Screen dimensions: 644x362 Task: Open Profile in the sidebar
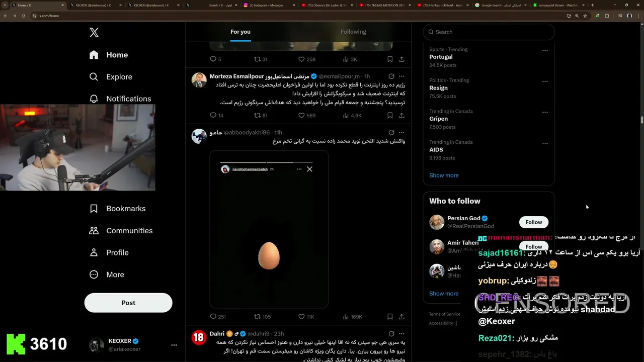[x=109, y=253]
